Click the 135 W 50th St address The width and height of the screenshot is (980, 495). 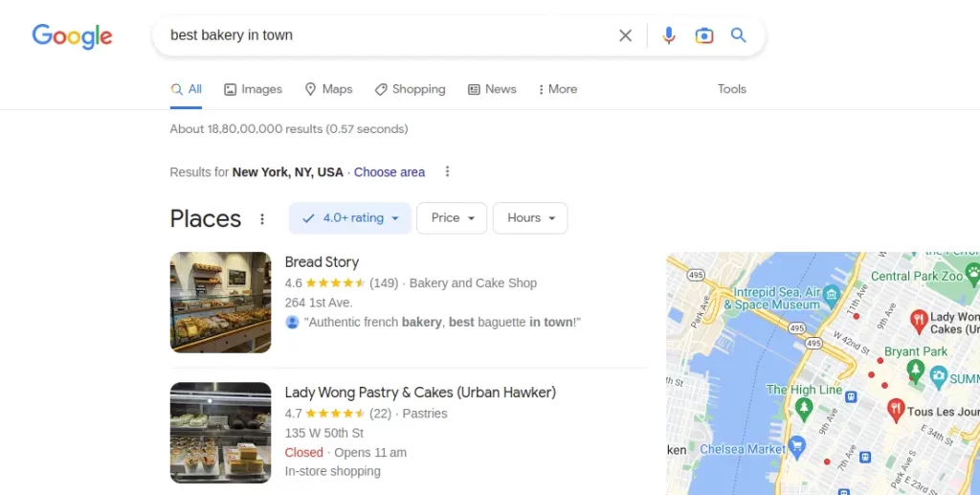(324, 433)
